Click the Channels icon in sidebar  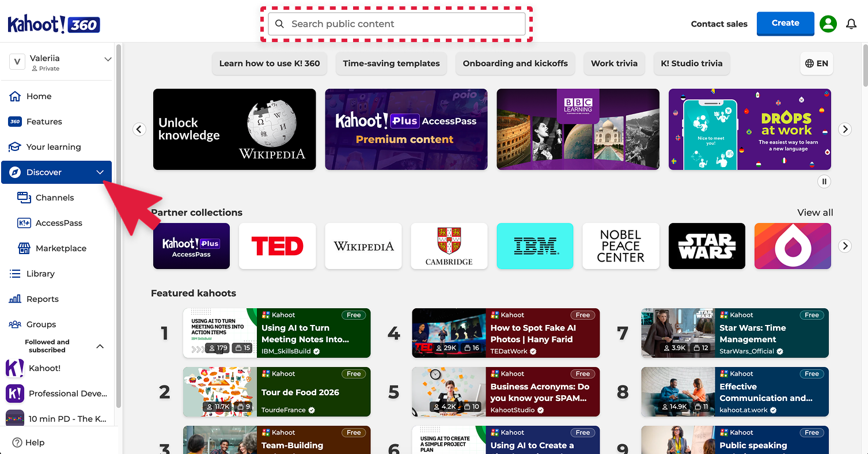24,198
